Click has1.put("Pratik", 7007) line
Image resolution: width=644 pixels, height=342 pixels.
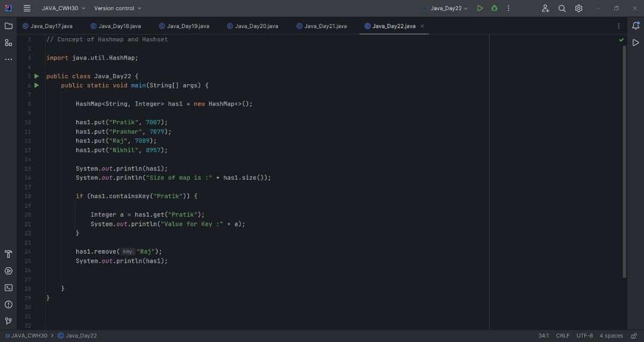(122, 122)
